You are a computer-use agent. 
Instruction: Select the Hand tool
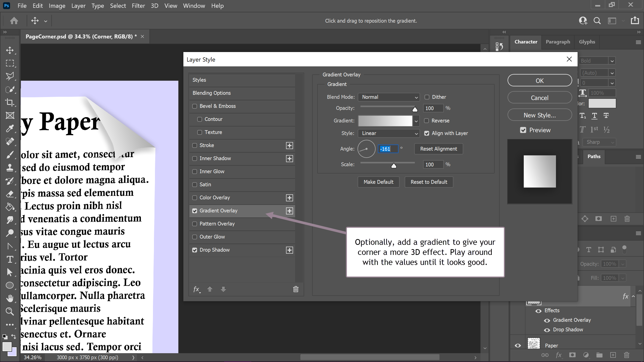[10, 298]
